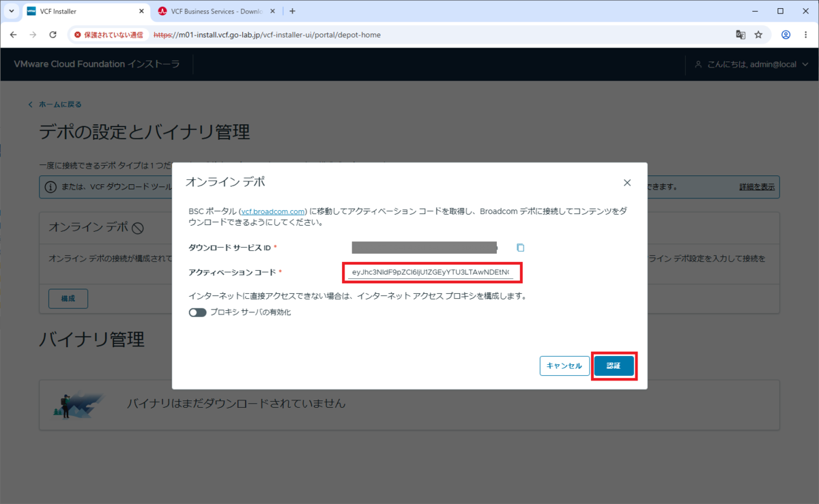The width and height of the screenshot is (819, 504).
Task: Copy the download service ID
Action: 520,248
